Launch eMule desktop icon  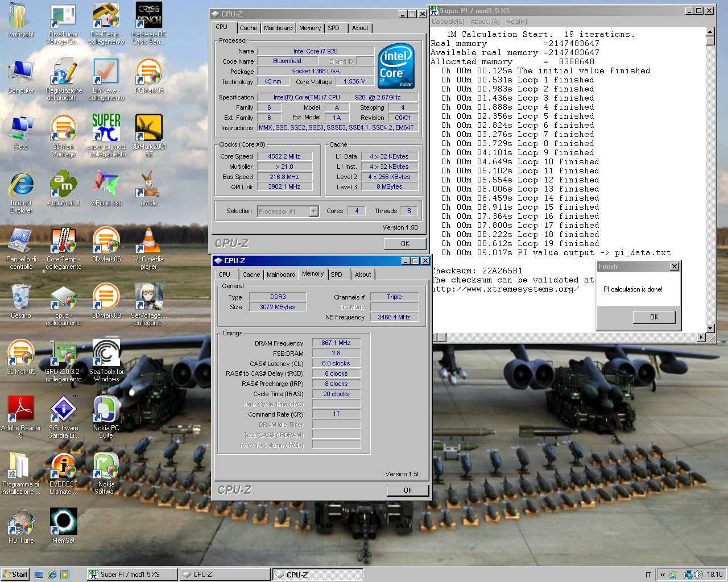[x=148, y=189]
